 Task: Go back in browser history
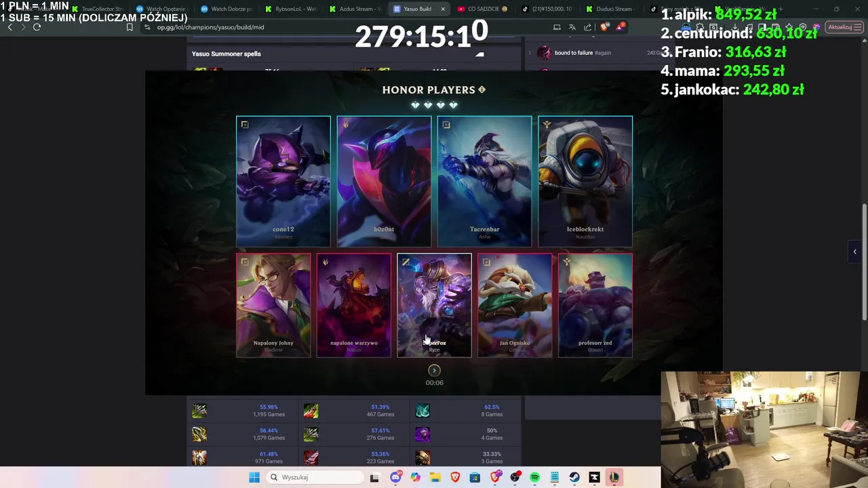9,27
